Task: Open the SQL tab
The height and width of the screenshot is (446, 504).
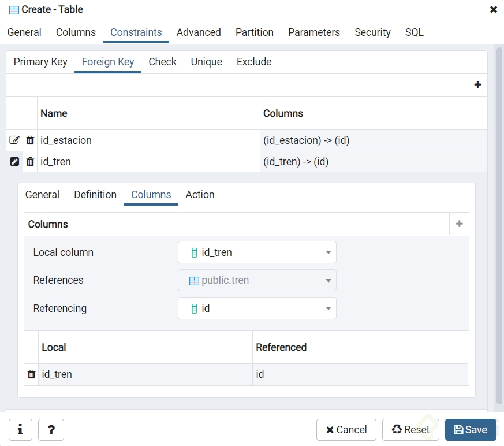Action: (414, 32)
